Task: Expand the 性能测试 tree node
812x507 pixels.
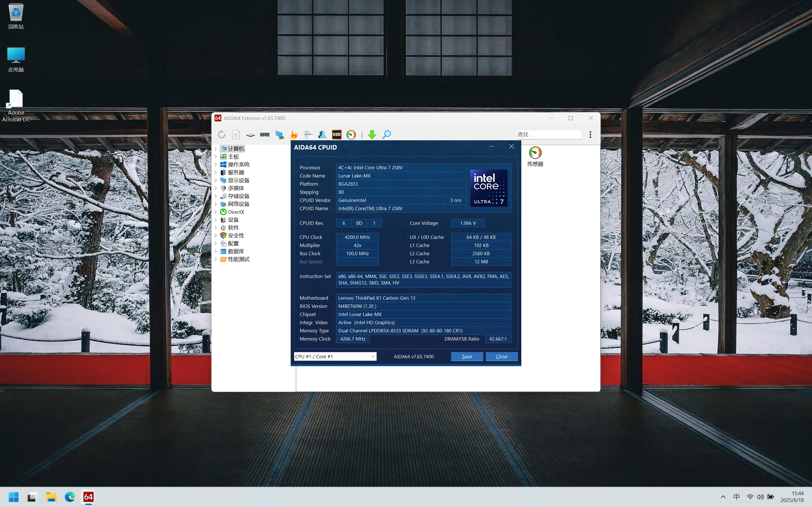Action: 216,259
